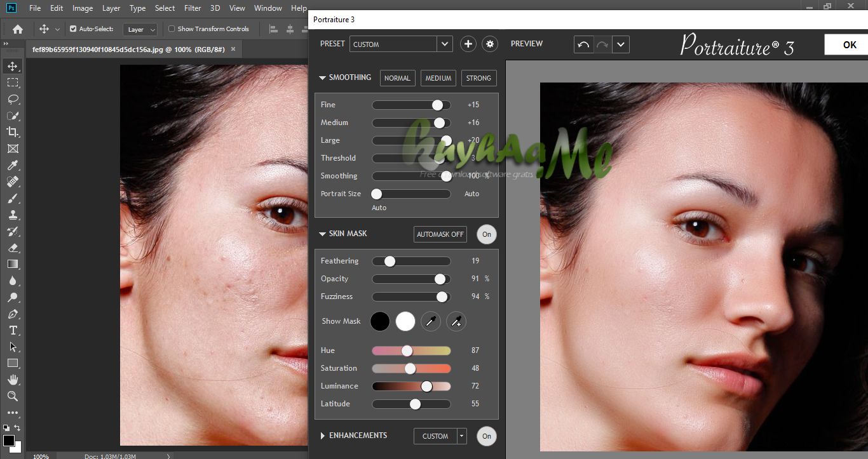Select the Lasso tool
The image size is (868, 459).
pos(13,99)
